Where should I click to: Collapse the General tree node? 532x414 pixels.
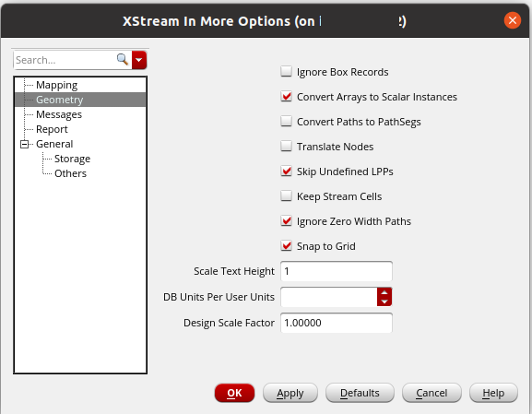(24, 144)
